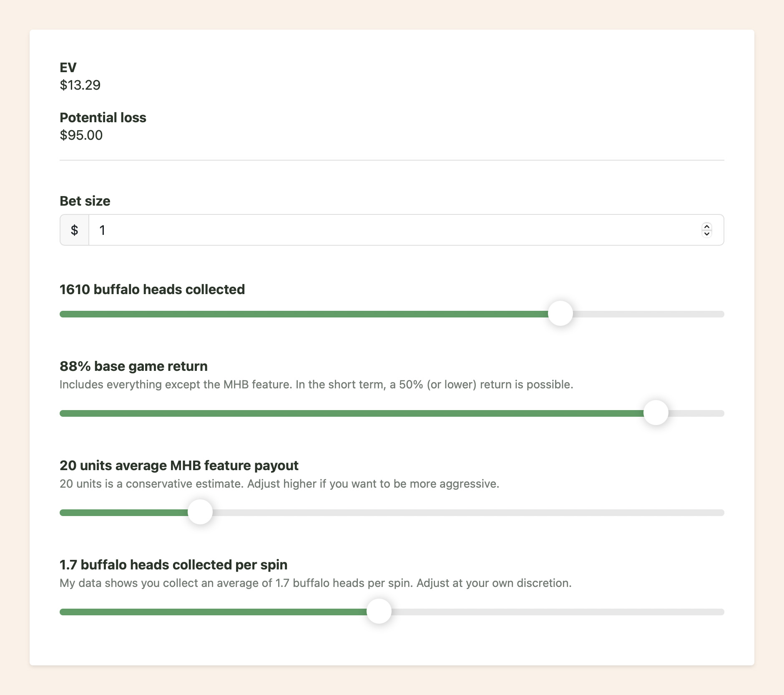
Task: Click the 1.7 buffalo heads per spin heading
Action: tap(173, 564)
